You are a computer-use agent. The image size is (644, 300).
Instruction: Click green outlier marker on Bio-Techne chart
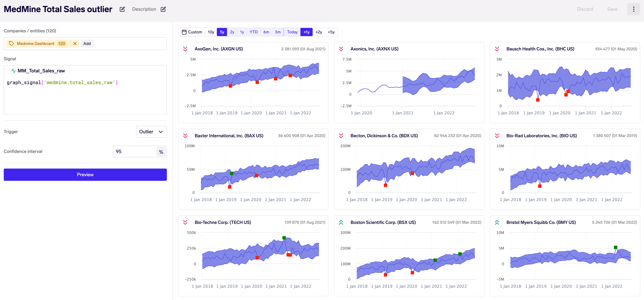(x=284, y=238)
